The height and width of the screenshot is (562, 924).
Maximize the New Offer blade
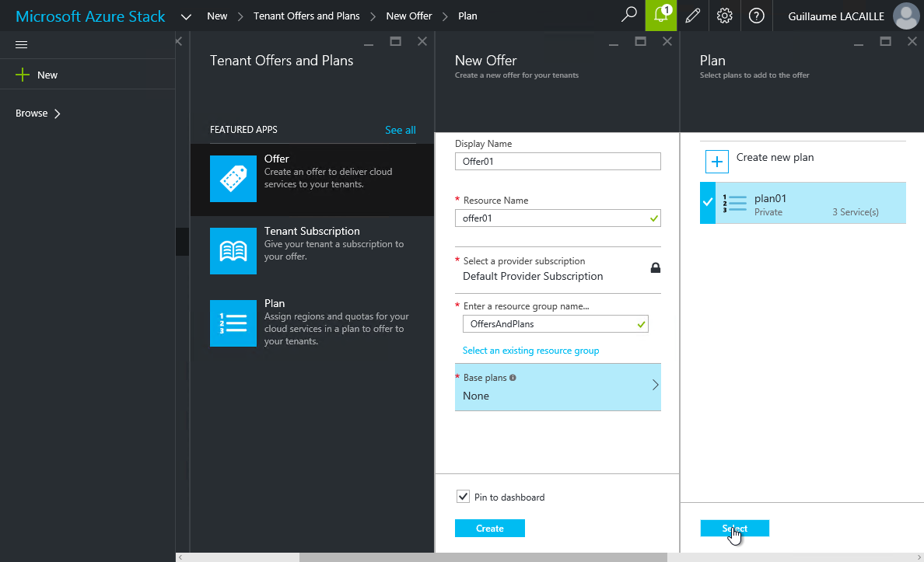pos(641,41)
